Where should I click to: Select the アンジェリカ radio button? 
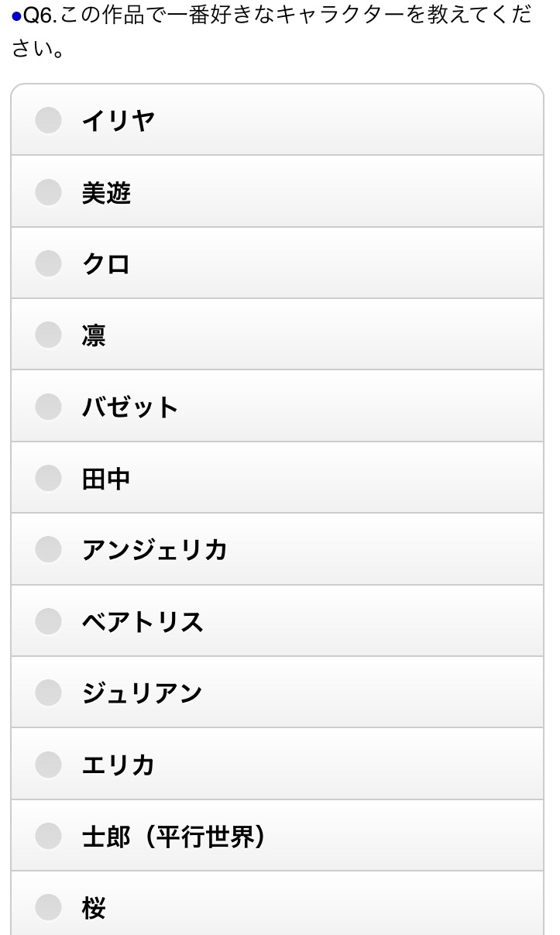(48, 549)
